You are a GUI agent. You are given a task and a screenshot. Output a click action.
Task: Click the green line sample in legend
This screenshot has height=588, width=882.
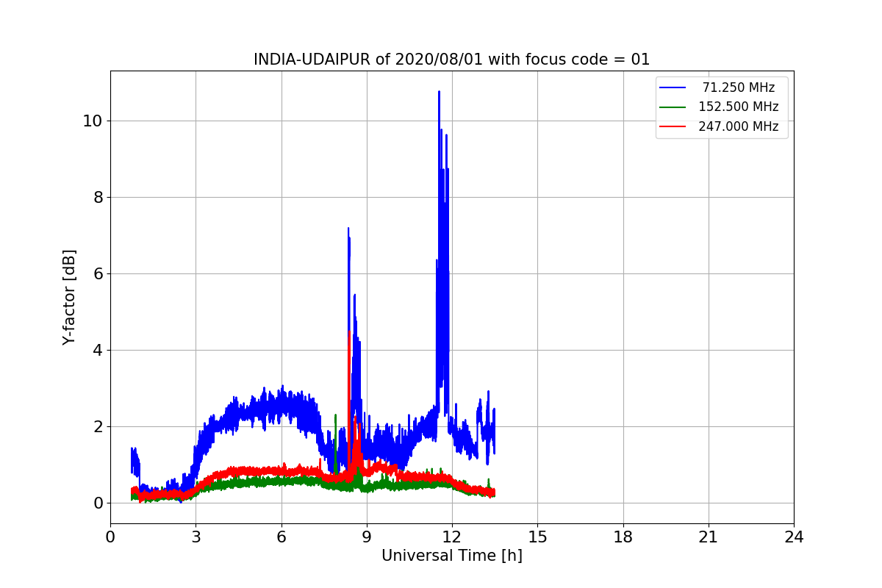(673, 107)
